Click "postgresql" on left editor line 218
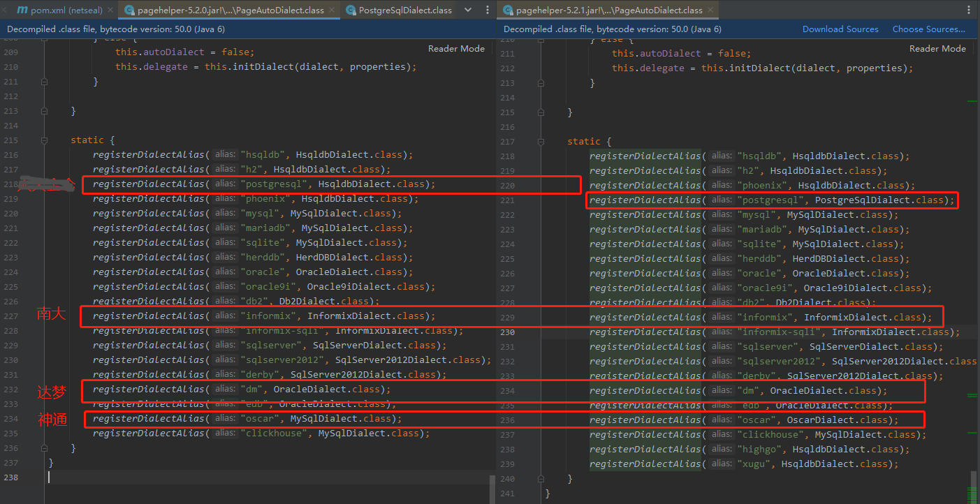The image size is (980, 504). [x=274, y=184]
